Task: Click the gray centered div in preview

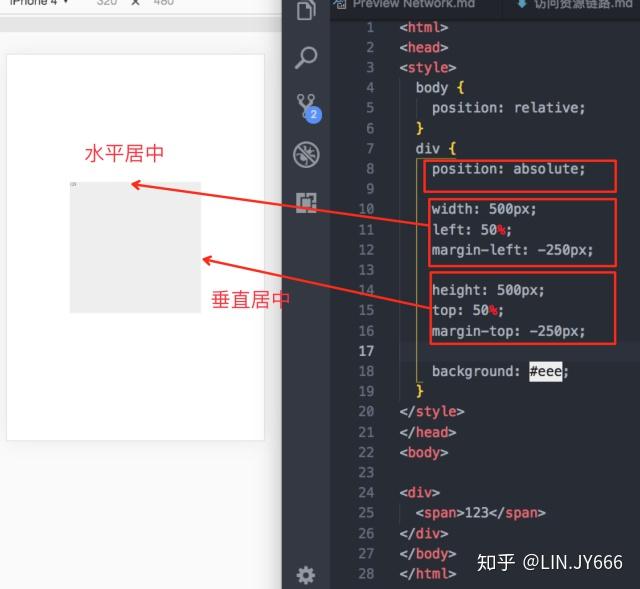Action: [135, 247]
